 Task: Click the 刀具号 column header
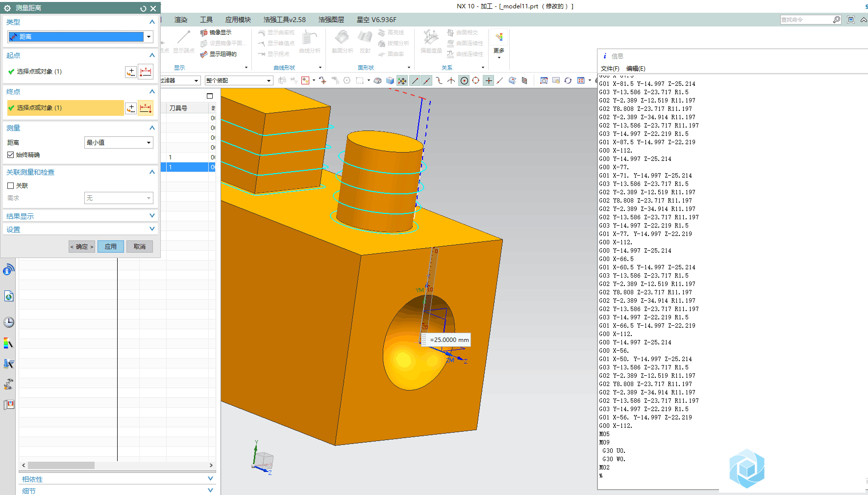[188, 108]
